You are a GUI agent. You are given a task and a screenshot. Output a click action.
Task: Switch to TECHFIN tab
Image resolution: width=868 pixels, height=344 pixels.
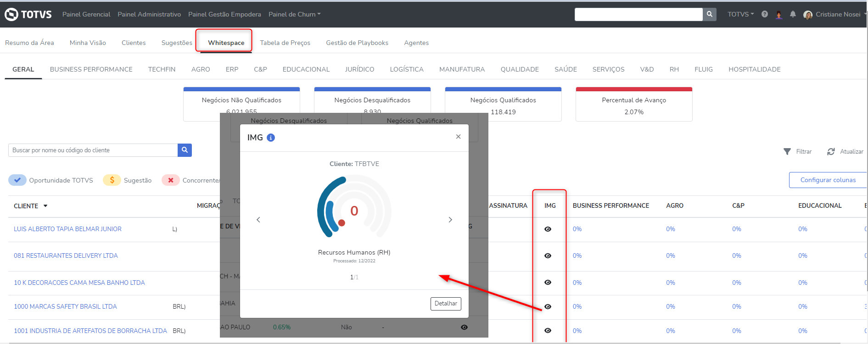pyautogui.click(x=162, y=69)
